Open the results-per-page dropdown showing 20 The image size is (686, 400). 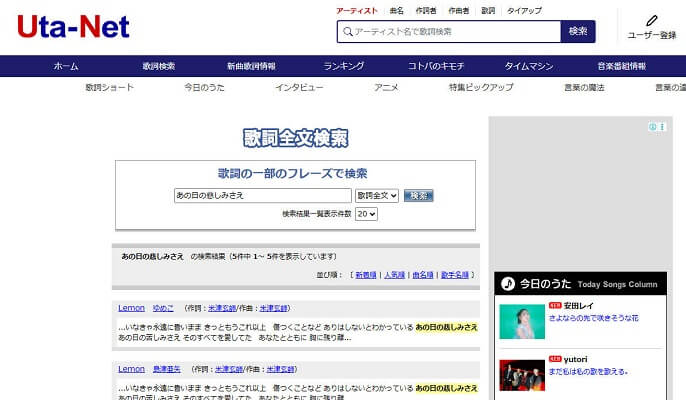pos(366,214)
